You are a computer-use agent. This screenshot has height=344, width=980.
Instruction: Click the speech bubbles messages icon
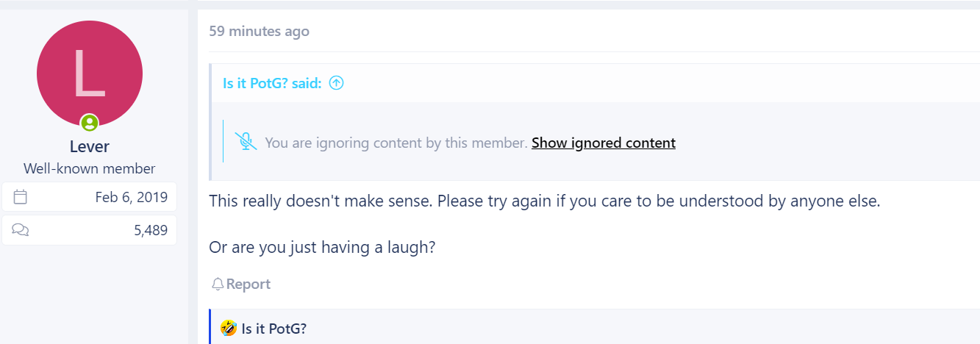pos(21,230)
